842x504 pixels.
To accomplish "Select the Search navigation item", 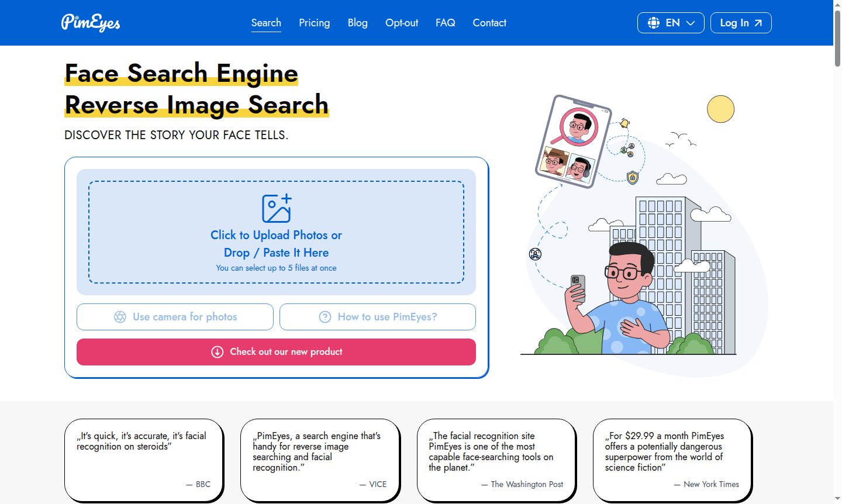I will 266,22.
